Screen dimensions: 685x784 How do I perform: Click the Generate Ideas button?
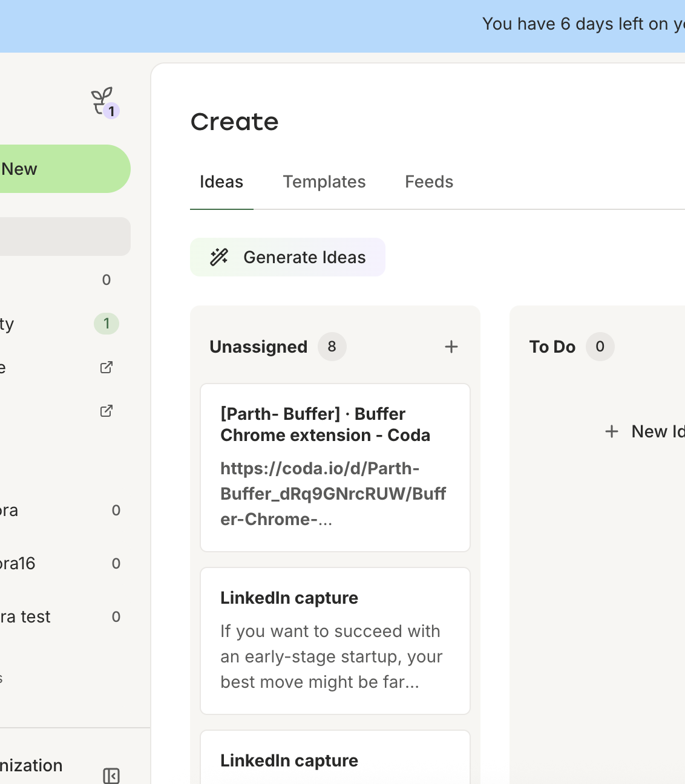[x=287, y=257]
